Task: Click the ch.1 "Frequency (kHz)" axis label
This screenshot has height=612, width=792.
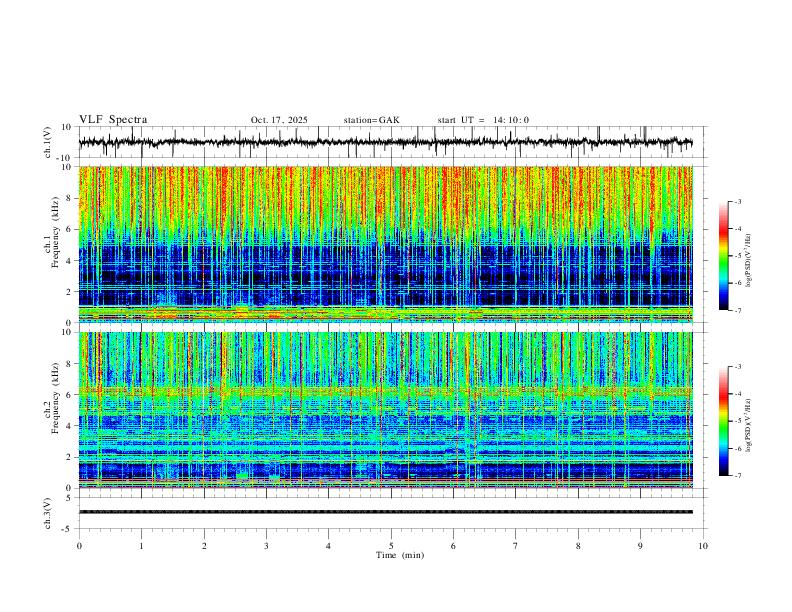Action: point(56,230)
